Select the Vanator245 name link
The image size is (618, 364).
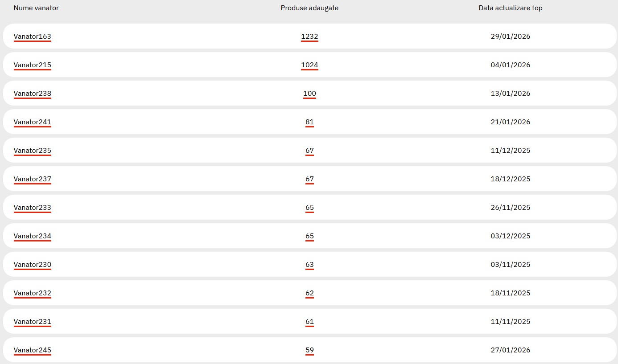(33, 350)
